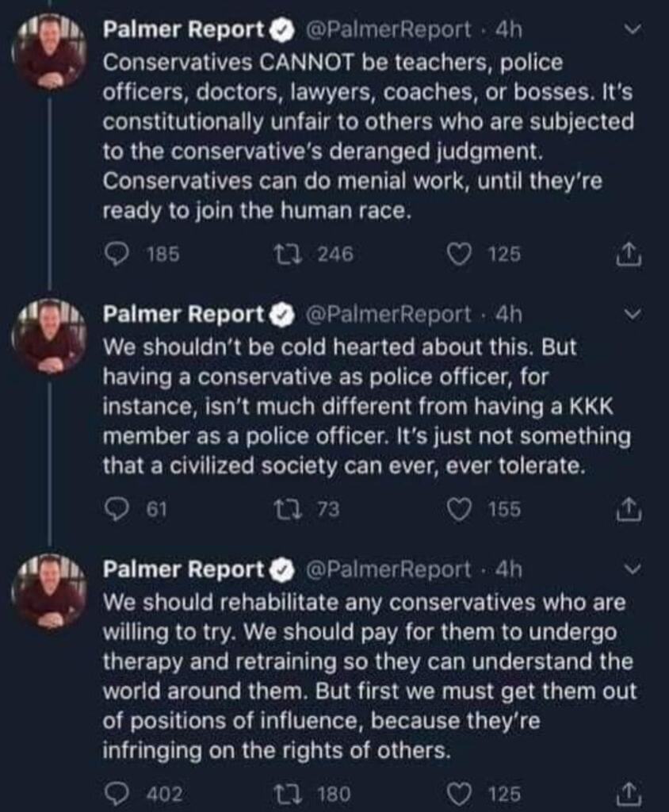
Task: Retweet the tweet with 180 retweets
Action: click(x=284, y=793)
